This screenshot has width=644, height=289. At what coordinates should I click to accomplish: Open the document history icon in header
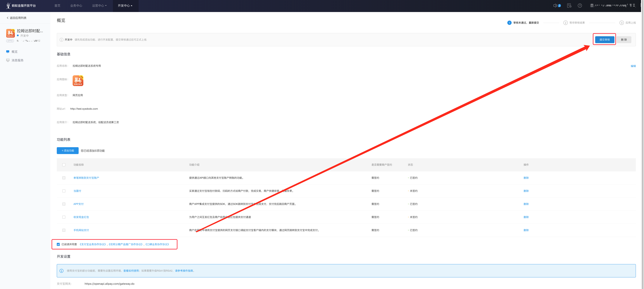coord(569,5)
